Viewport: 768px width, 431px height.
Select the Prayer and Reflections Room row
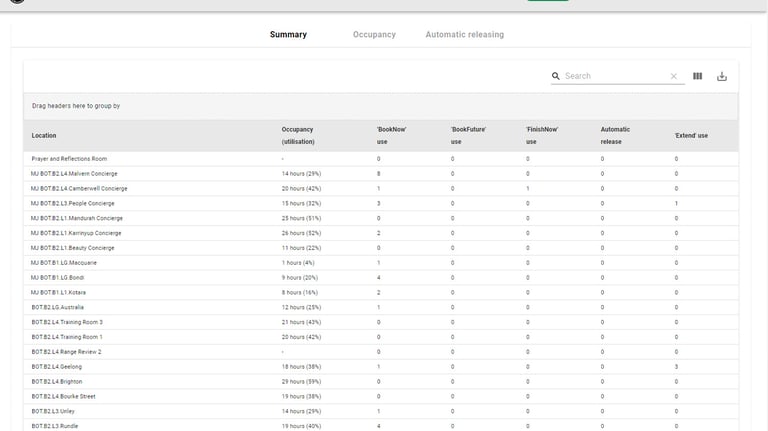[x=69, y=159]
